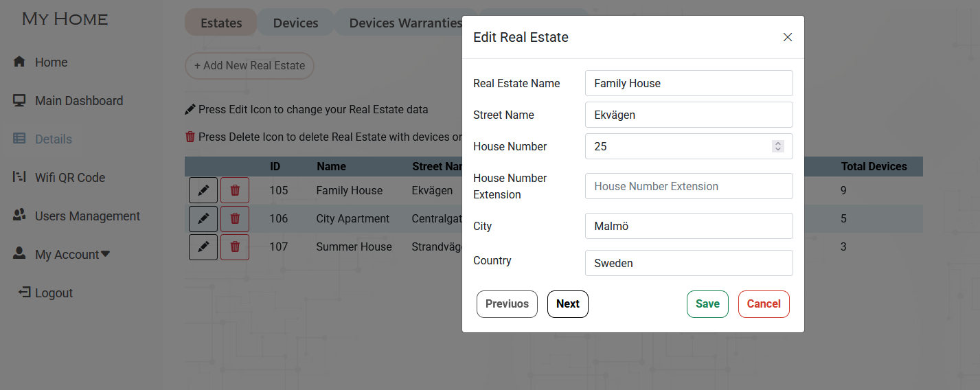Click the Country field containing Sweden
The height and width of the screenshot is (390, 980).
(x=689, y=263)
